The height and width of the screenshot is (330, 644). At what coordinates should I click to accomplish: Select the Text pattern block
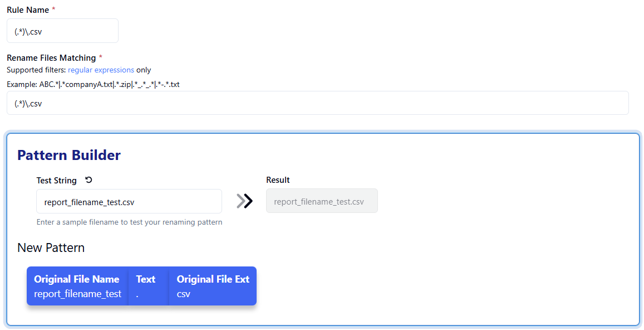click(x=148, y=286)
